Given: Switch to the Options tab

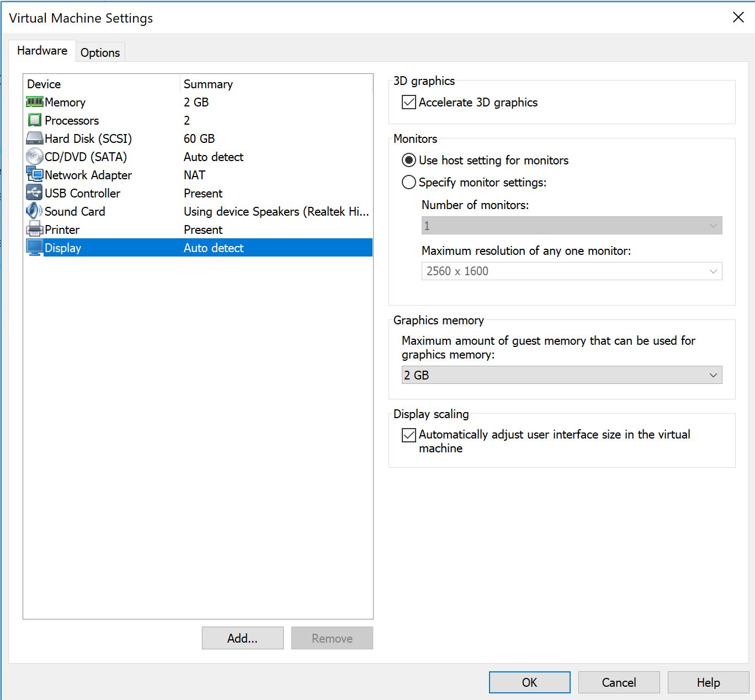Looking at the screenshot, I should (100, 52).
